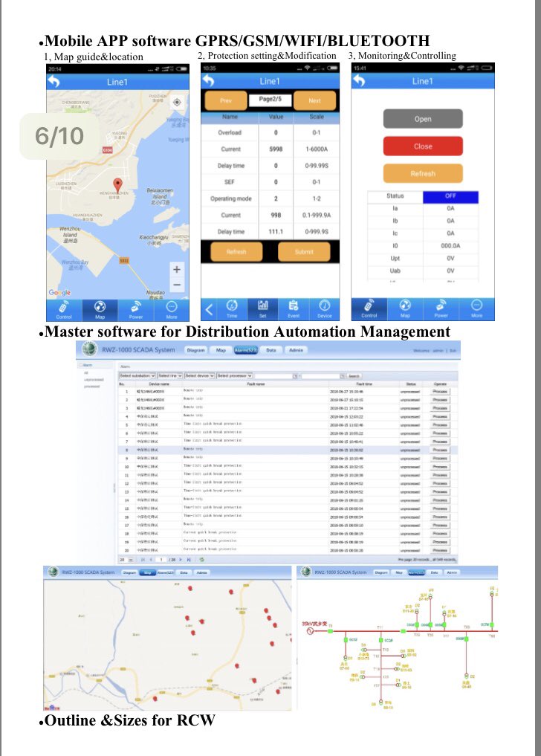Click Process button for alarm row 1
Screen dimensions: 541x756
pos(440,392)
